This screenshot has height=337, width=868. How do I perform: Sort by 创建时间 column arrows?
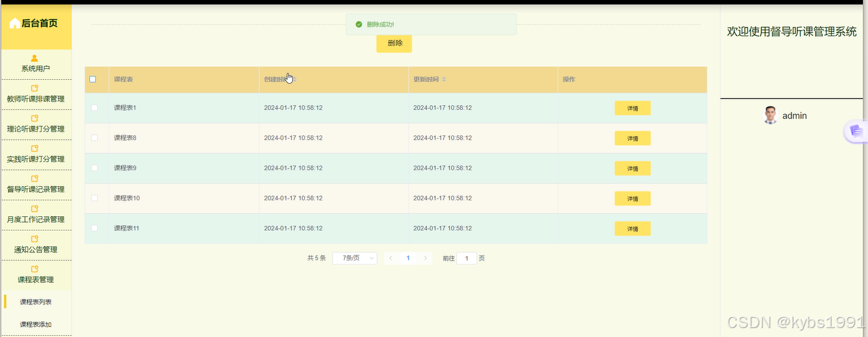click(x=294, y=79)
